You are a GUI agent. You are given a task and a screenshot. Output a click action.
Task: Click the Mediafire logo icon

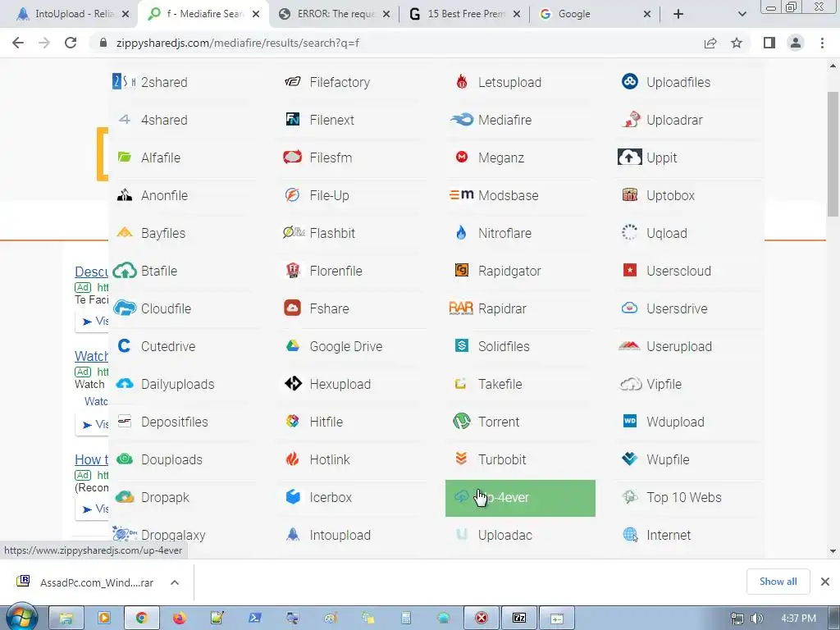click(x=461, y=120)
